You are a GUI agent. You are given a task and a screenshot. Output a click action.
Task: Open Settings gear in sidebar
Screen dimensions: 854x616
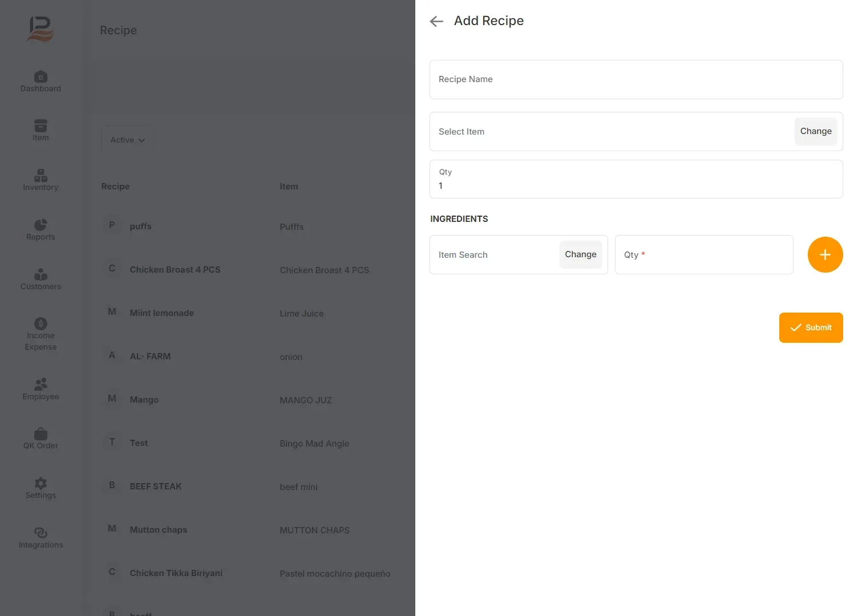(41, 488)
